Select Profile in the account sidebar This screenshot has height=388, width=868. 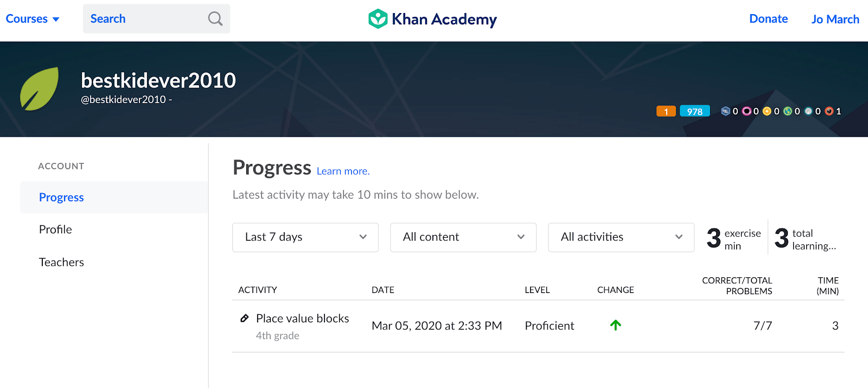point(55,230)
